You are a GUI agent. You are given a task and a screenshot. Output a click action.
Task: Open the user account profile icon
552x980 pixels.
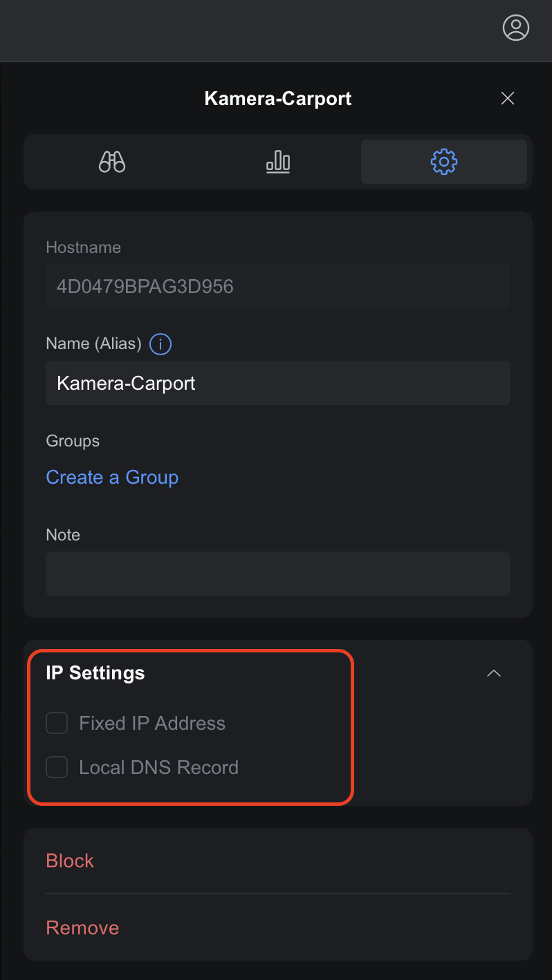[x=515, y=28]
